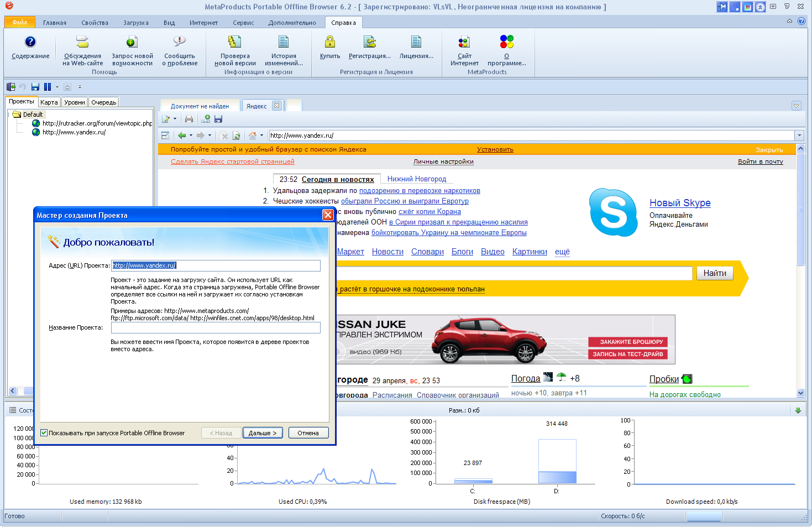This screenshot has height=527, width=812.
Task: Open the pause button dropdown in quick toolbar
Action: (56, 87)
